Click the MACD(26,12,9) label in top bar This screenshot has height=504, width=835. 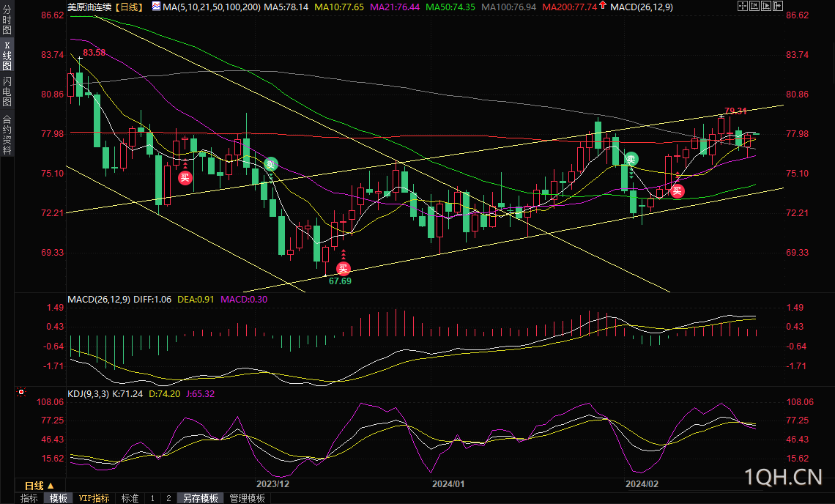pos(641,7)
